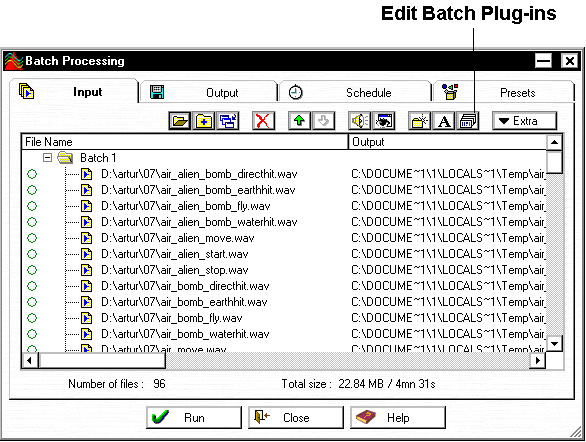Switch to the Schedule tab
The width and height of the screenshot is (586, 442).
[355, 92]
